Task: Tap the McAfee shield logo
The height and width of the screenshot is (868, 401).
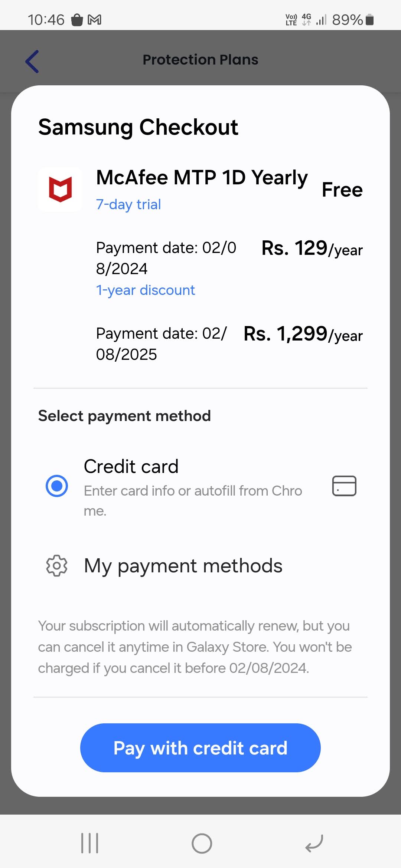Action: point(60,189)
